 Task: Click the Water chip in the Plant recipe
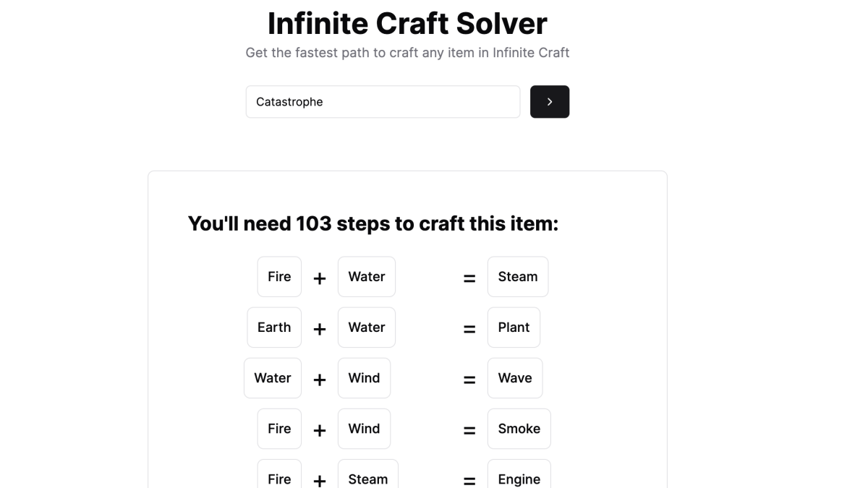point(366,328)
